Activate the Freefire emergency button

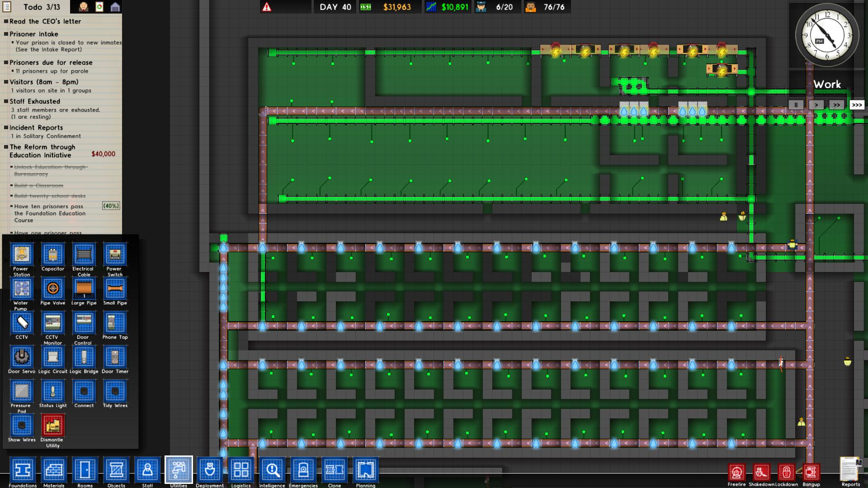point(737,473)
